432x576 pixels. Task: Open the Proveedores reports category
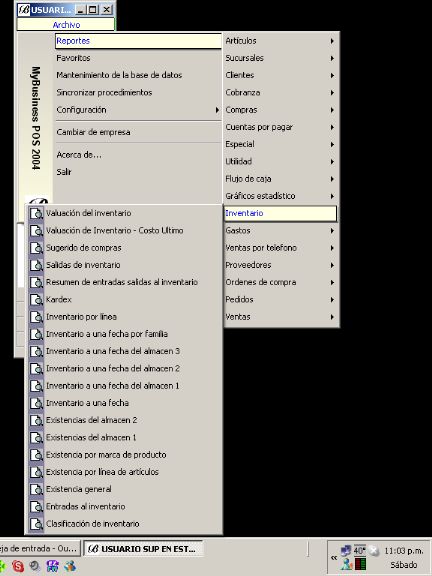[x=280, y=265]
